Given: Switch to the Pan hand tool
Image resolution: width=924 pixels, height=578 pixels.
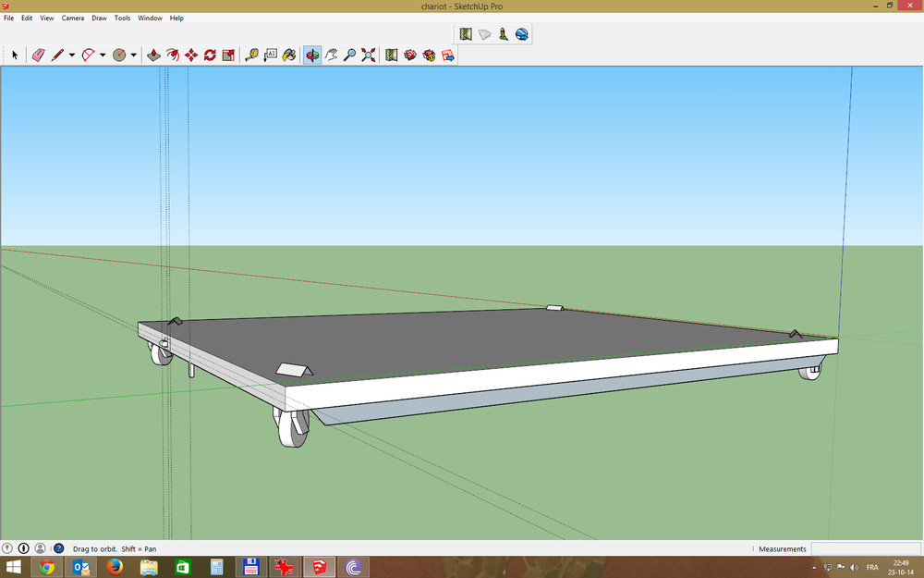Looking at the screenshot, I should [331, 55].
